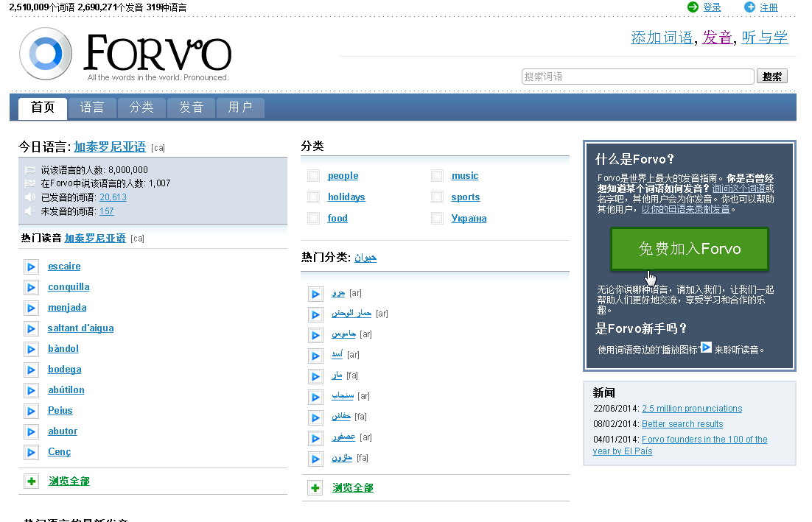Click the green plus under Catalan words
This screenshot has height=522, width=812.
tap(32, 482)
